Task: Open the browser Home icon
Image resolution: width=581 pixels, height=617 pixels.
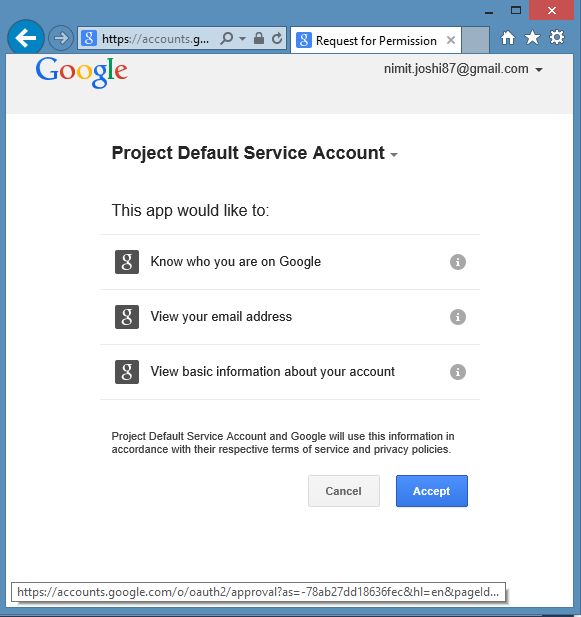Action: pos(507,38)
